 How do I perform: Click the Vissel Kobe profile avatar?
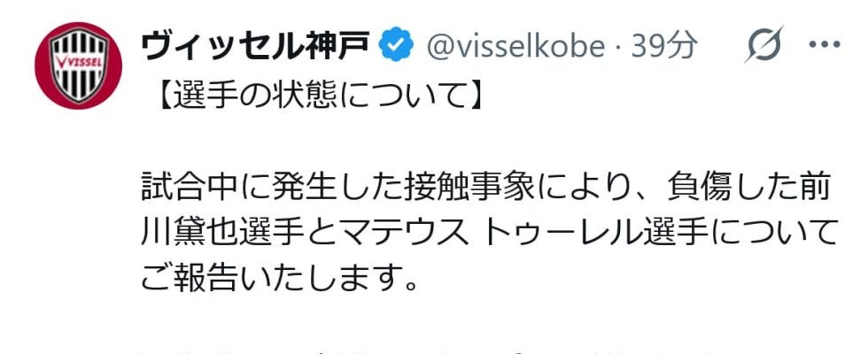point(78,66)
